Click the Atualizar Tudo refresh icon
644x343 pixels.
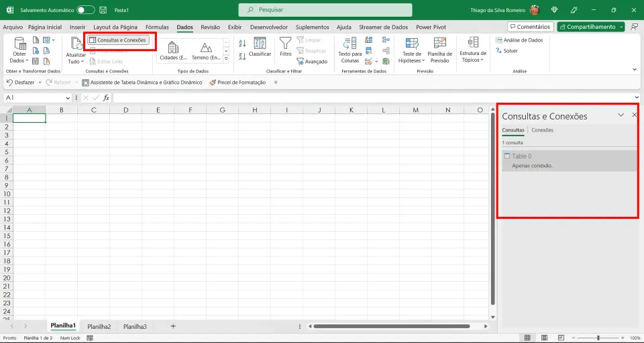pyautogui.click(x=76, y=44)
